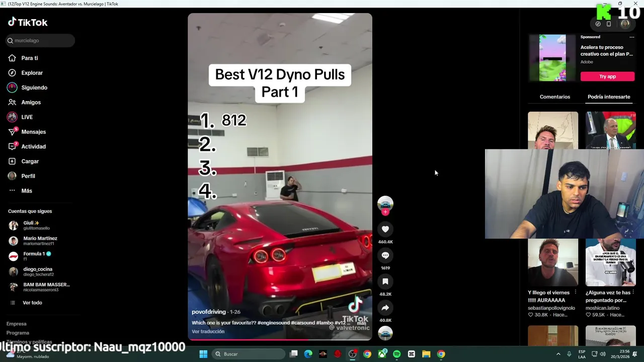The image size is (644, 362).
Task: Open the Y llego el viernes video thumbnail
Action: coord(553,262)
